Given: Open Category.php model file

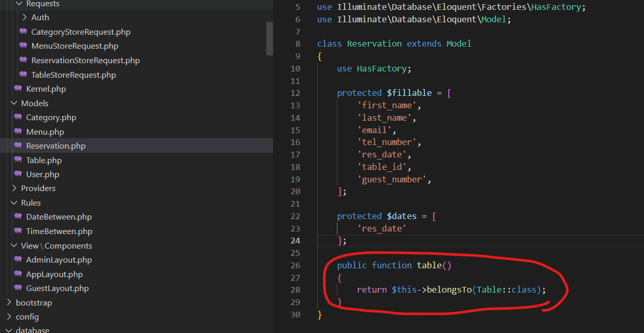Looking at the screenshot, I should [51, 118].
